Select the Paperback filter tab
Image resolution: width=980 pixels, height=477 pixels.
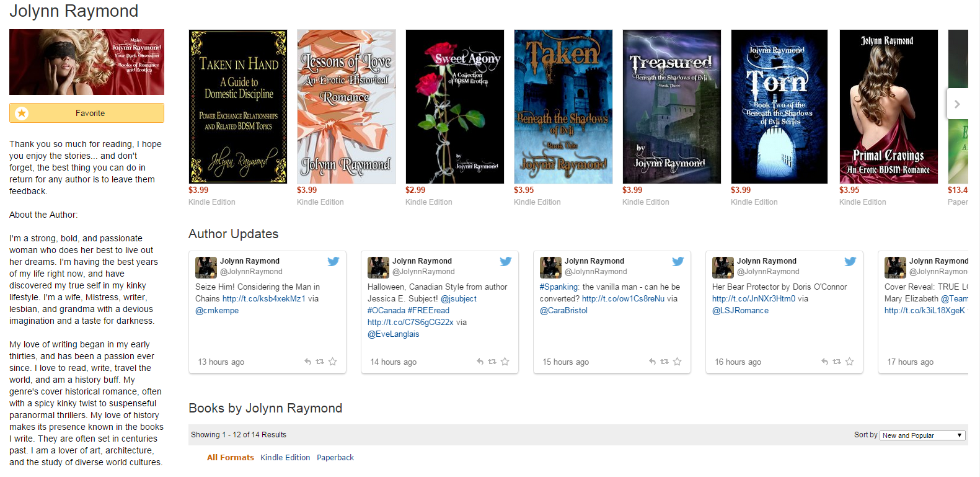[335, 457]
